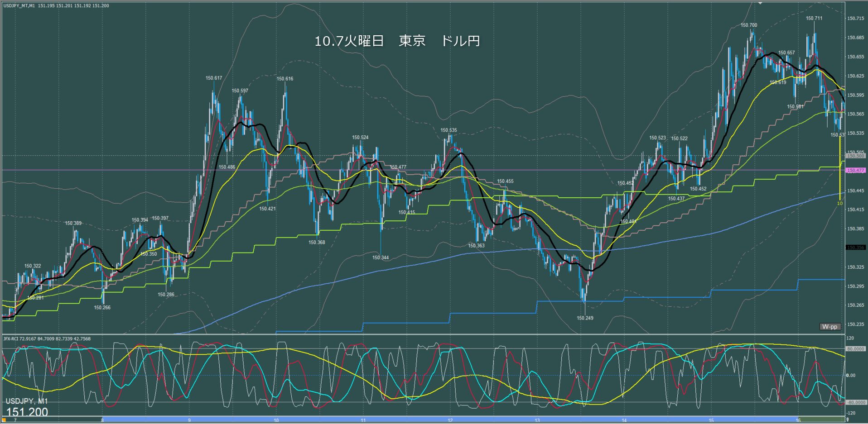The image size is (868, 424).
Task: Click the large 151.200 price display
Action: coord(27,412)
